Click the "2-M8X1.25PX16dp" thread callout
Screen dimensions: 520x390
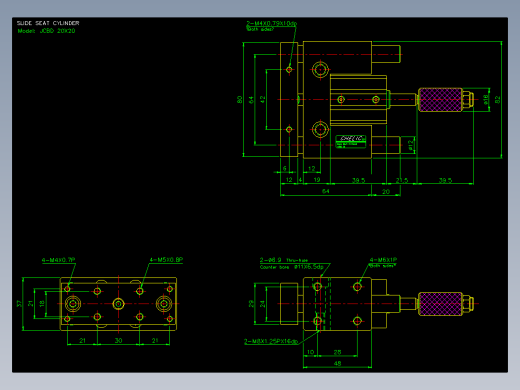click(271, 342)
